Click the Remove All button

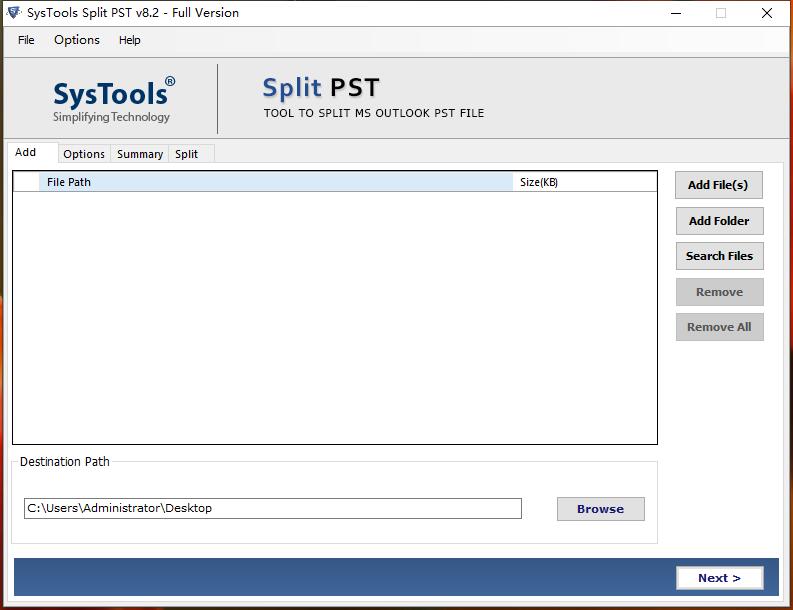pos(719,327)
